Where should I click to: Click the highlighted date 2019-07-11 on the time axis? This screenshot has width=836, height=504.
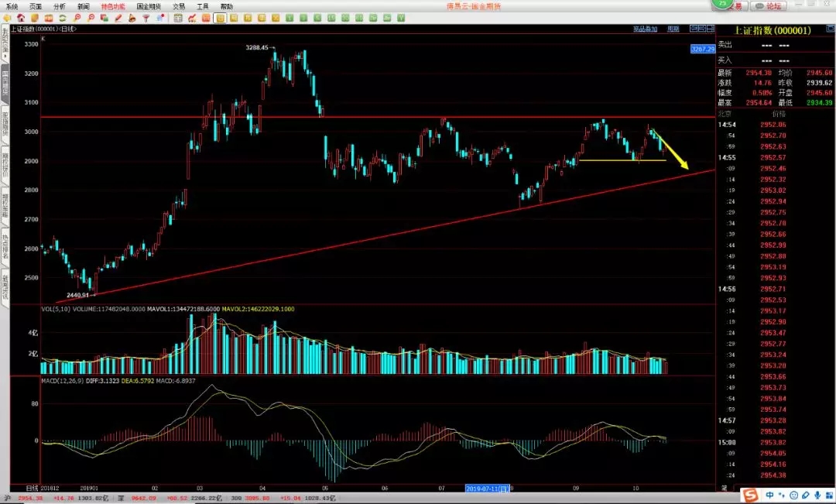(x=488, y=488)
